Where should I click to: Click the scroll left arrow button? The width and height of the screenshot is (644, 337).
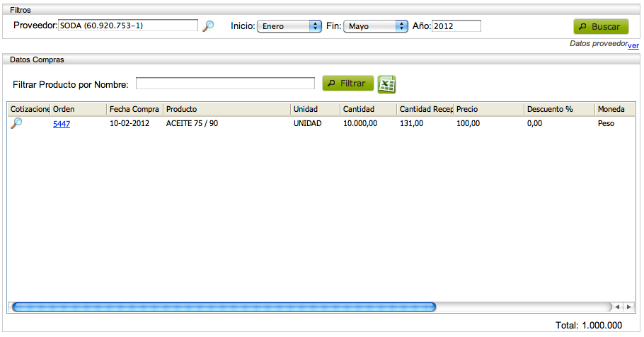(x=617, y=307)
